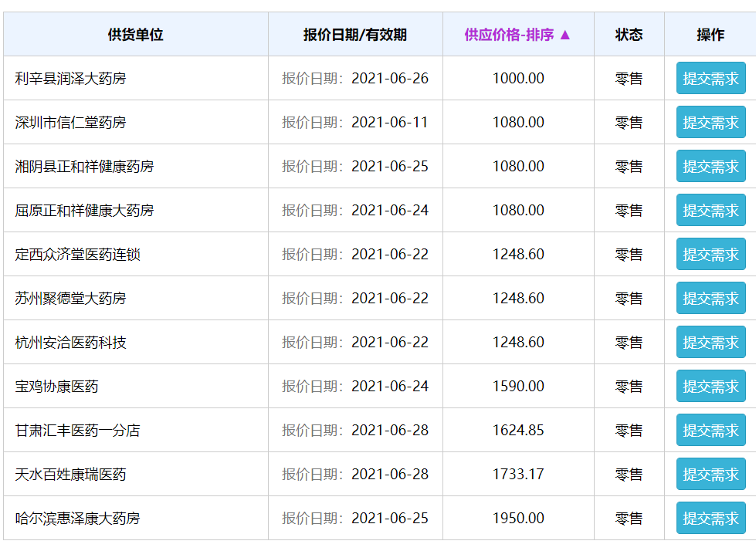
Task: Click 提交需求 for 杭州安洽医药科技
Action: 710,343
